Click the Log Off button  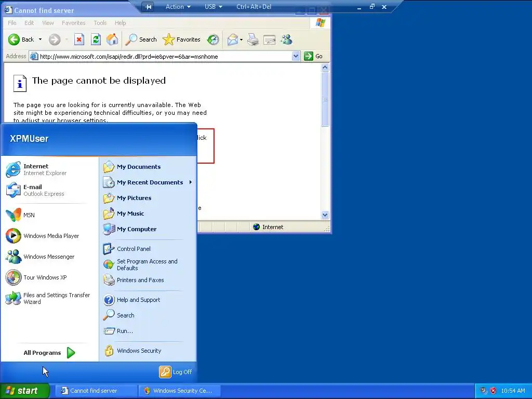click(176, 372)
